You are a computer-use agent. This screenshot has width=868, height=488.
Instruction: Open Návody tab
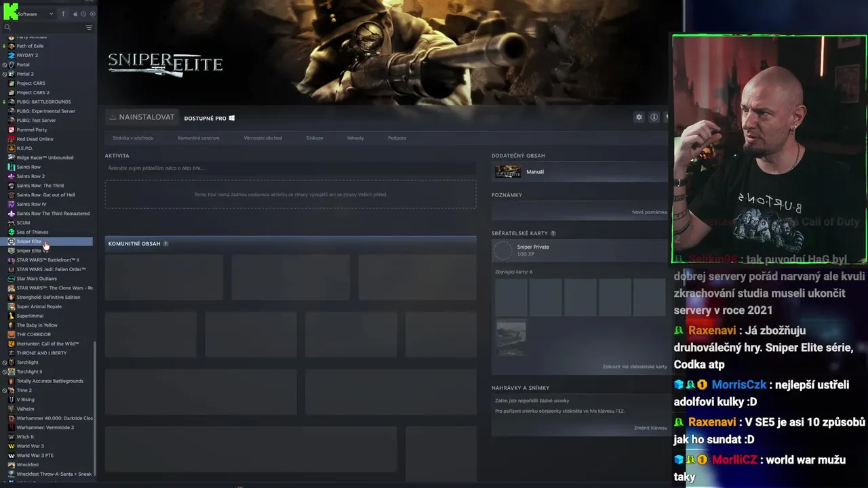tap(355, 138)
